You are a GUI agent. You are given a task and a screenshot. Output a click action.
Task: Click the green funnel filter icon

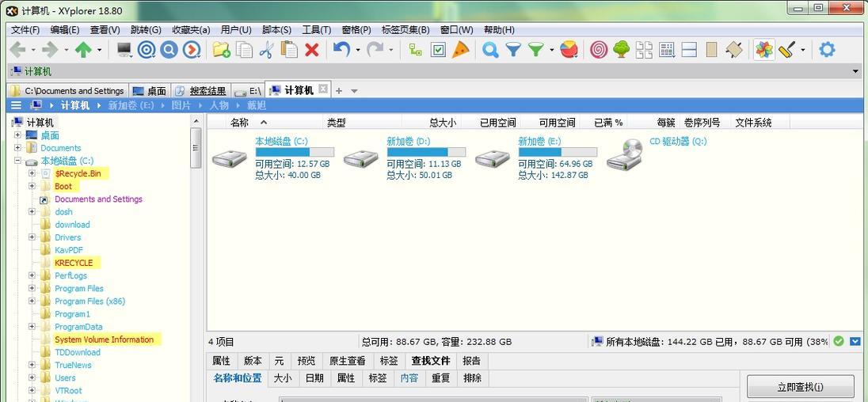[x=536, y=50]
